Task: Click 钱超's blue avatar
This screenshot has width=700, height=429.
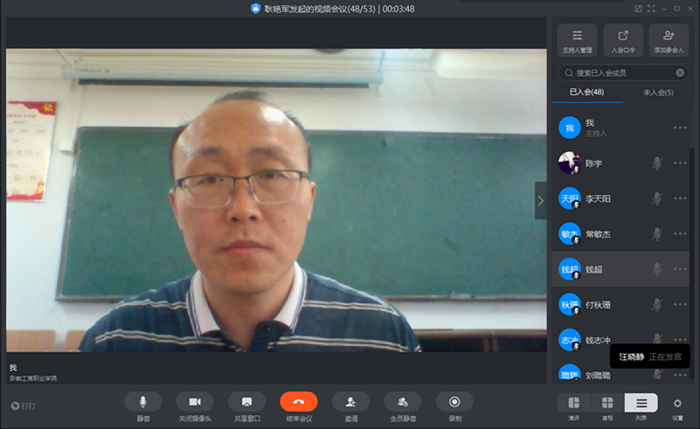Action: tap(570, 269)
